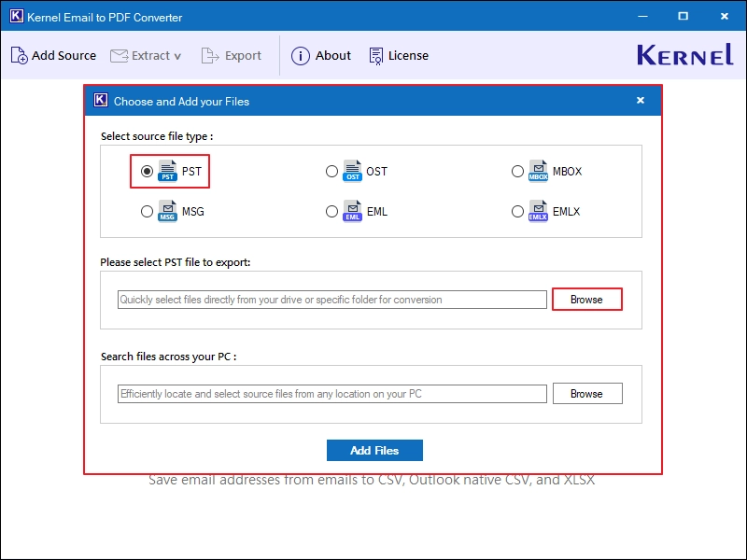Click the 'Please select PST file to export:' label
The height and width of the screenshot is (560, 747).
click(x=176, y=262)
